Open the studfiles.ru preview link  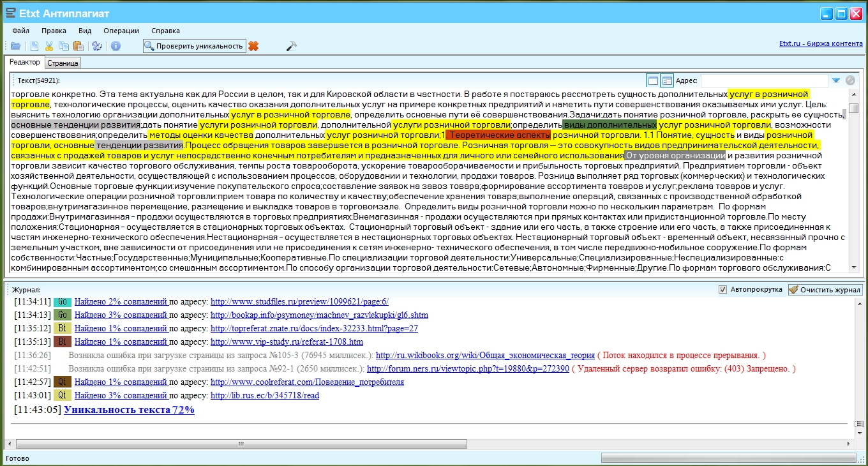tap(299, 302)
